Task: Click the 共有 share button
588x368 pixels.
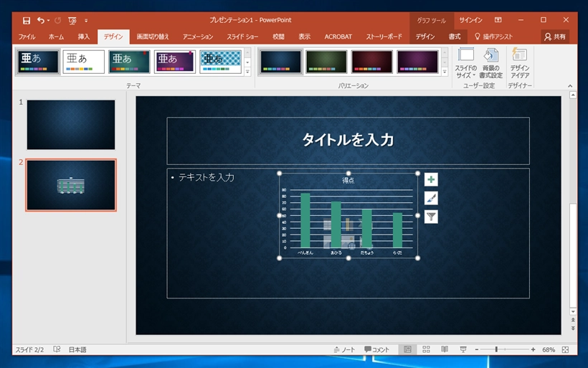Action: point(555,37)
